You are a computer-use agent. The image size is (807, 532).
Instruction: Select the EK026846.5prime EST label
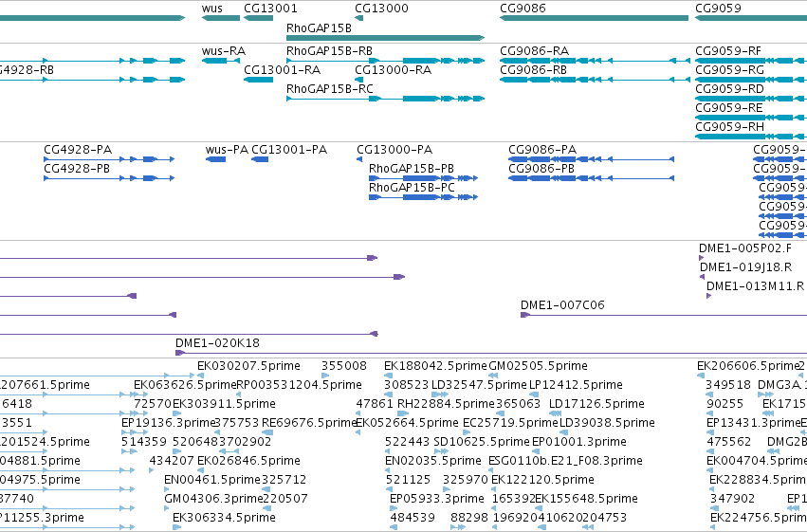pos(248,461)
